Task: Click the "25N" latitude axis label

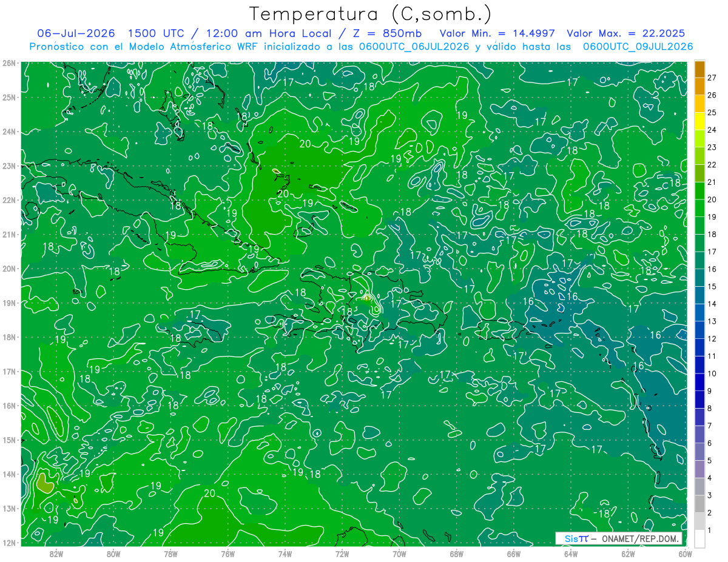Action: pos(9,98)
